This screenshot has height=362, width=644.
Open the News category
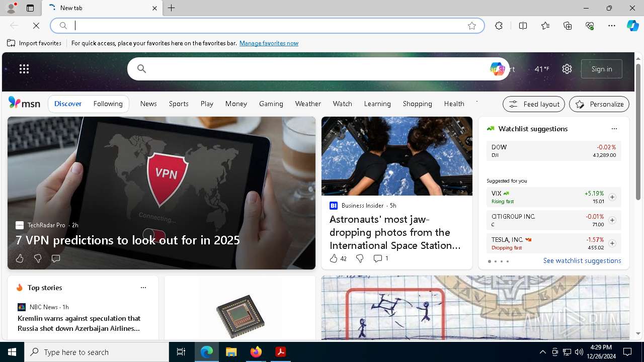click(148, 104)
